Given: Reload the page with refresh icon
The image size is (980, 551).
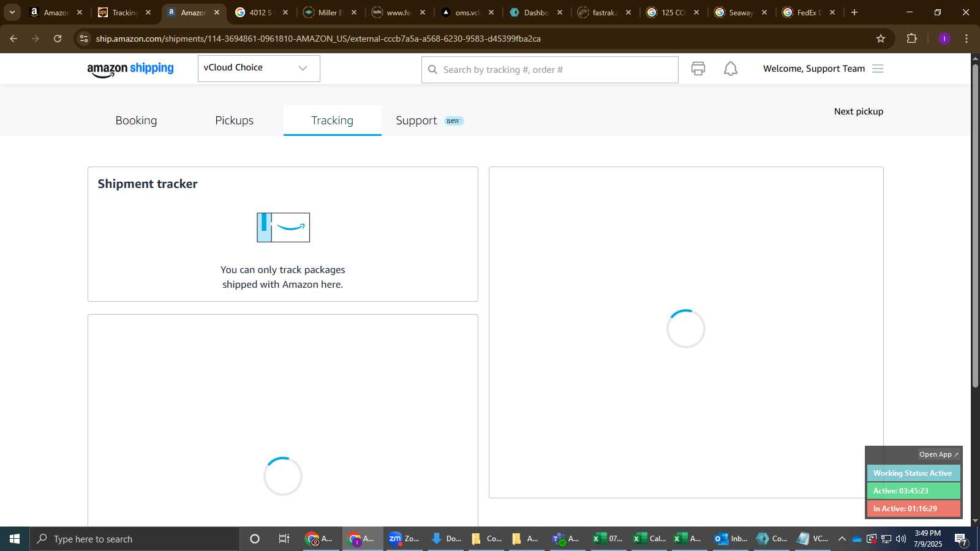Looking at the screenshot, I should point(58,39).
